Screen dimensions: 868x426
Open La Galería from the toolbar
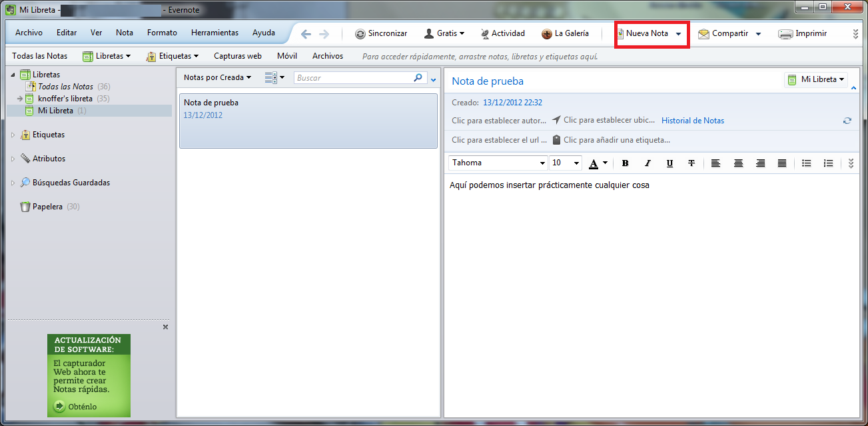[565, 33]
